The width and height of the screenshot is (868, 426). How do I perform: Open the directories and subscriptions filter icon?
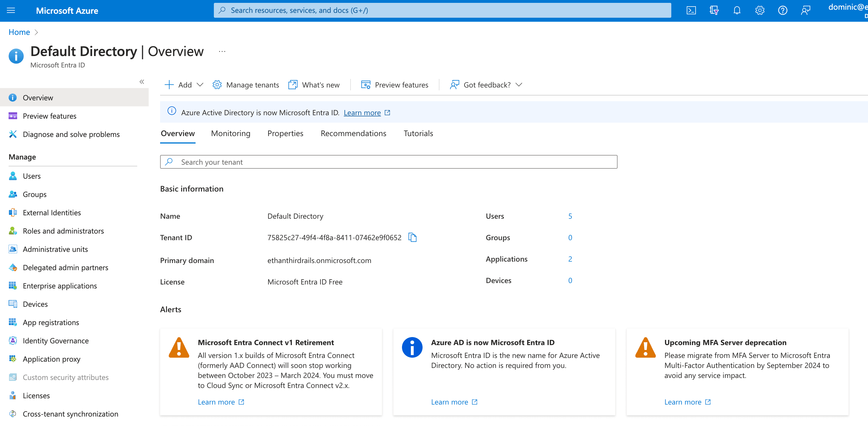point(714,11)
